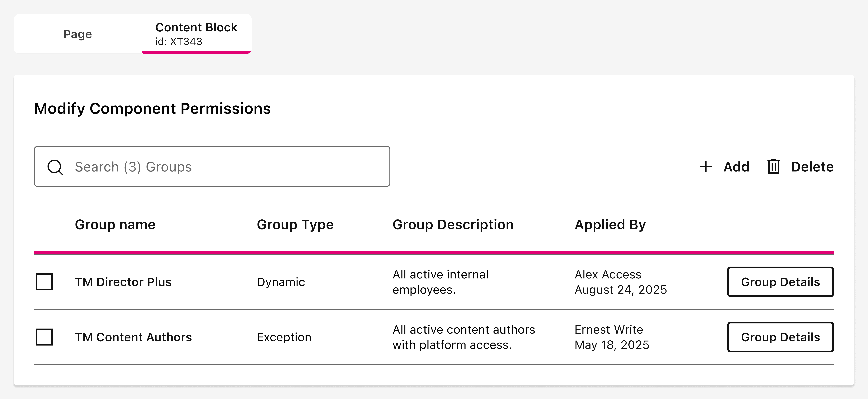The image size is (868, 399).
Task: Click the Dynamic group type cell
Action: [281, 282]
